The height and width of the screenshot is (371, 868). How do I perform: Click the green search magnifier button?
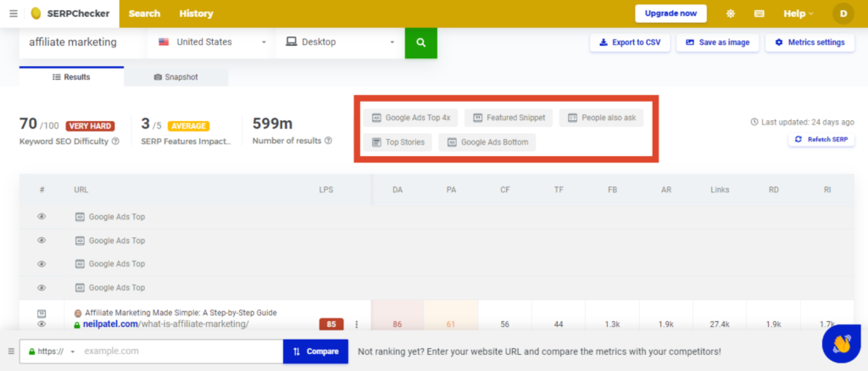(x=420, y=42)
